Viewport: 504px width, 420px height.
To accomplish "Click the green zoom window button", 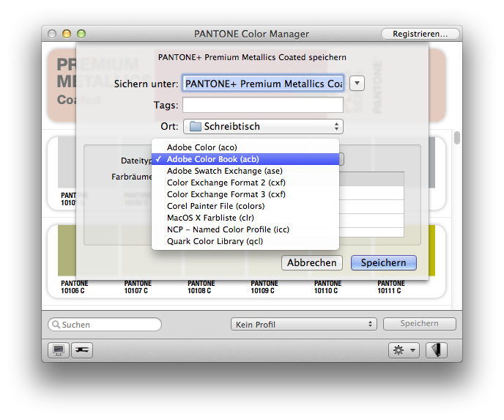I will coord(81,34).
